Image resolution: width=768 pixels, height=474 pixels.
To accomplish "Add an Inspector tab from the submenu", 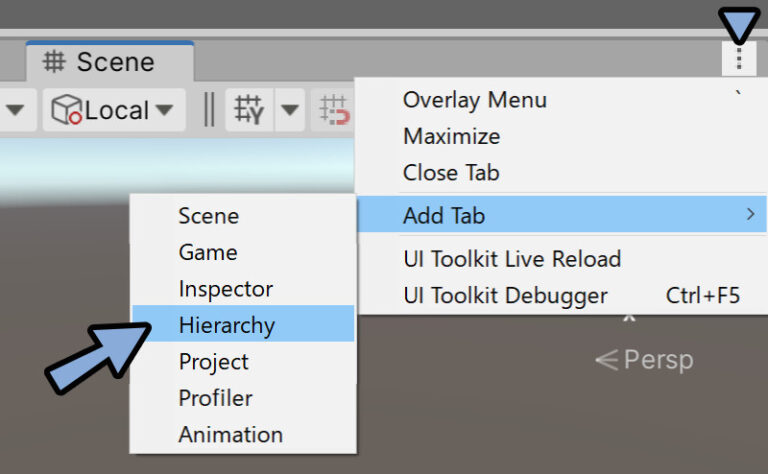I will [x=225, y=289].
